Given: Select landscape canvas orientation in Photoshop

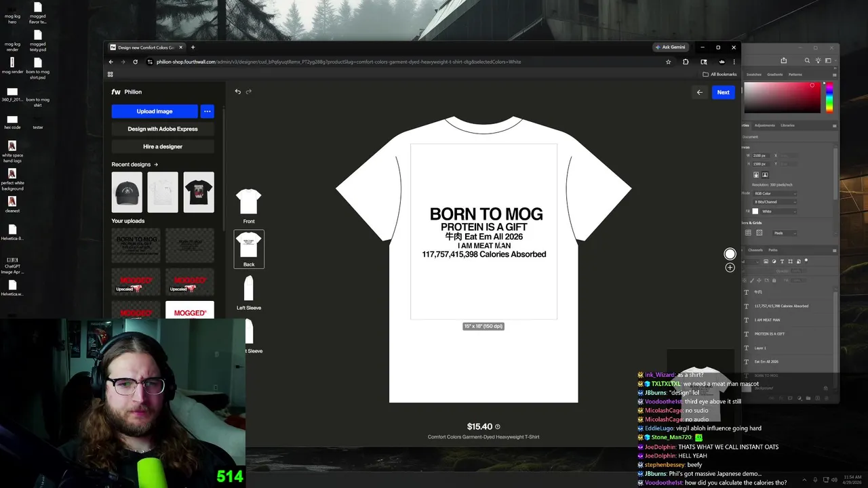Looking at the screenshot, I should pos(765,175).
